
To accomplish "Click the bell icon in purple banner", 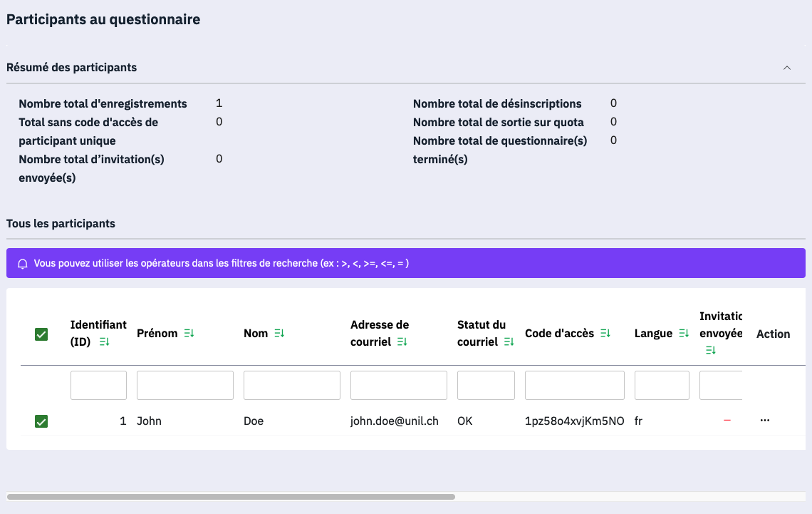I will (x=23, y=264).
